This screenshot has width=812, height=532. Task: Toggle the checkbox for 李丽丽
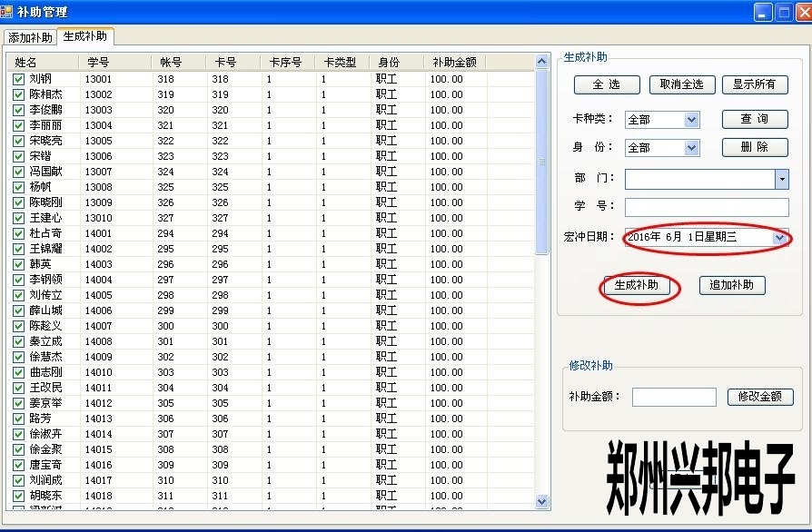19,126
